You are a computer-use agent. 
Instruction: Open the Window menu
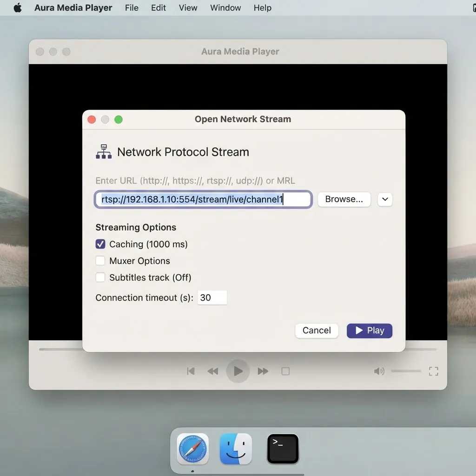pyautogui.click(x=225, y=7)
